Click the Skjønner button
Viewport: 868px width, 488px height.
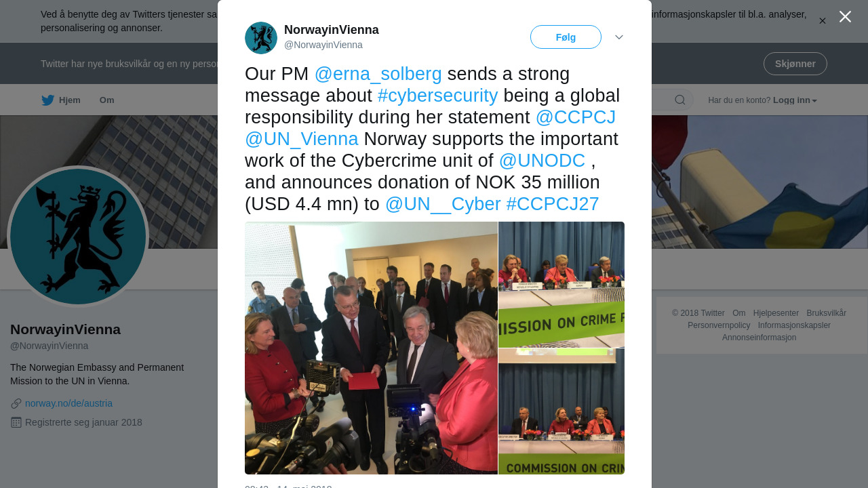click(x=795, y=64)
